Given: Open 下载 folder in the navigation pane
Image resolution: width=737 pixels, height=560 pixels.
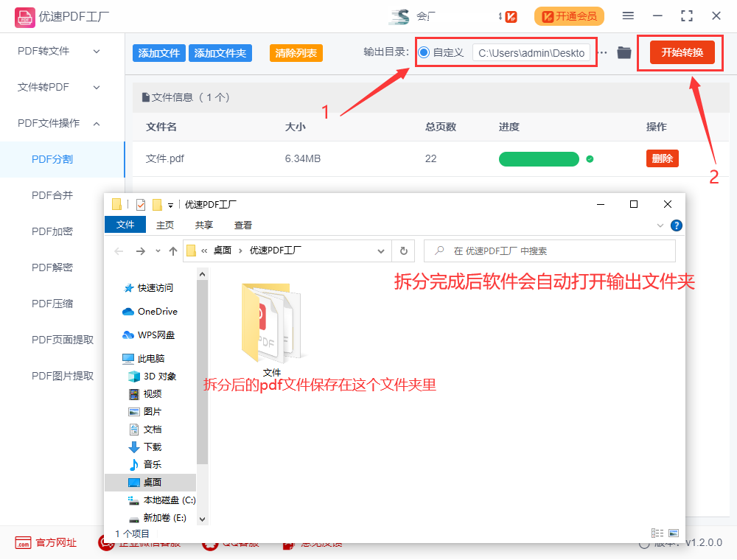Looking at the screenshot, I should [145, 447].
